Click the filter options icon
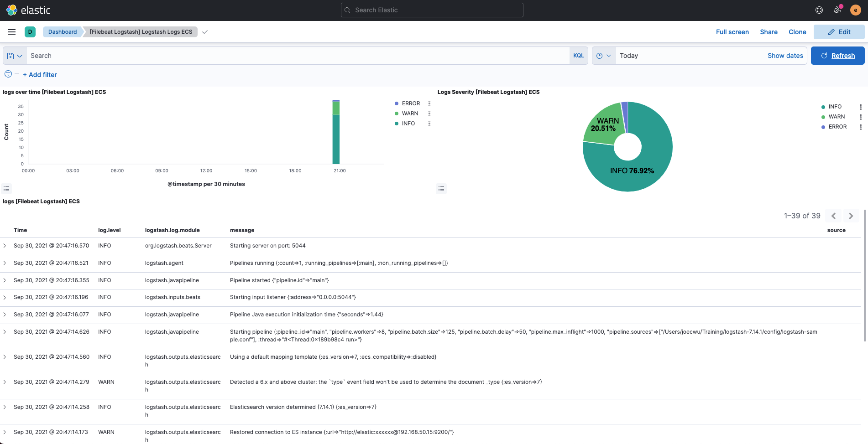This screenshot has height=444, width=868. (x=8, y=74)
